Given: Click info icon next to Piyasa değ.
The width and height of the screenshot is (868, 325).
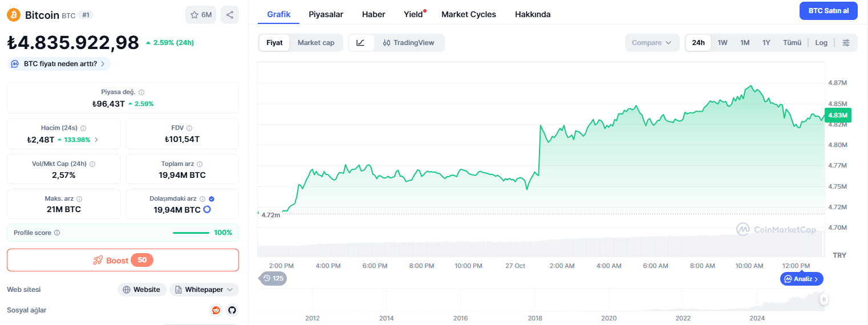Looking at the screenshot, I should tap(141, 92).
